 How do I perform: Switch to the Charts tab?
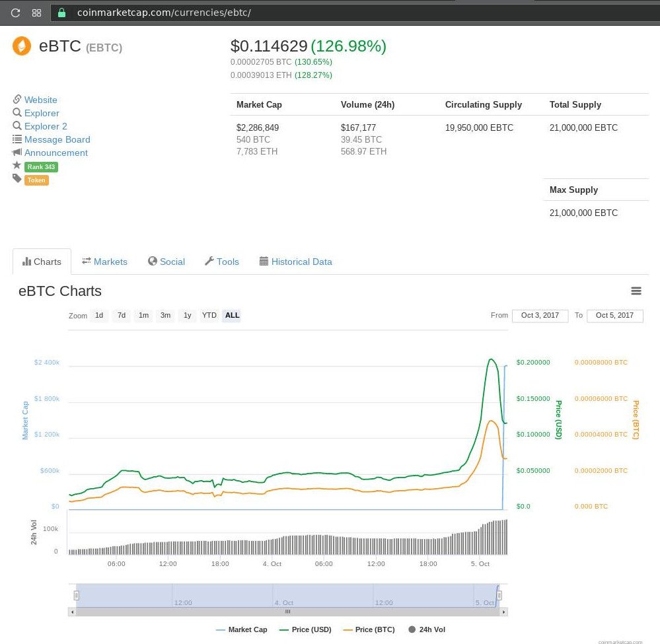[x=42, y=262]
